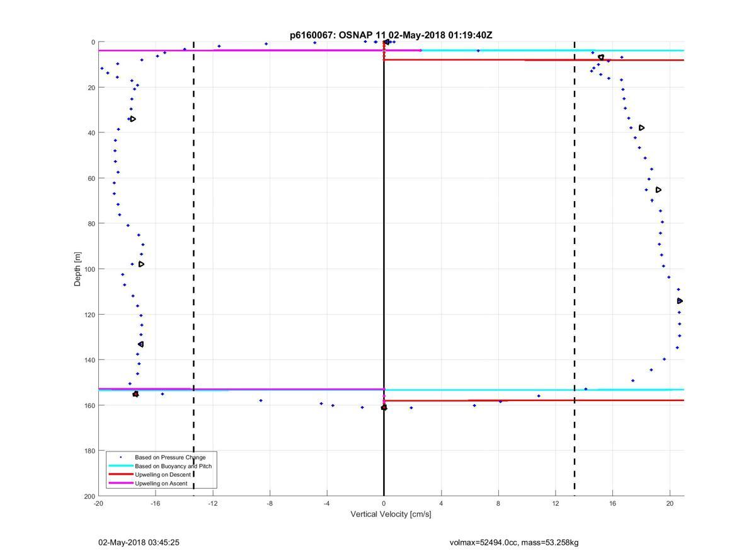Click the 'Upwelling on Ascent' legend entry

(x=163, y=484)
